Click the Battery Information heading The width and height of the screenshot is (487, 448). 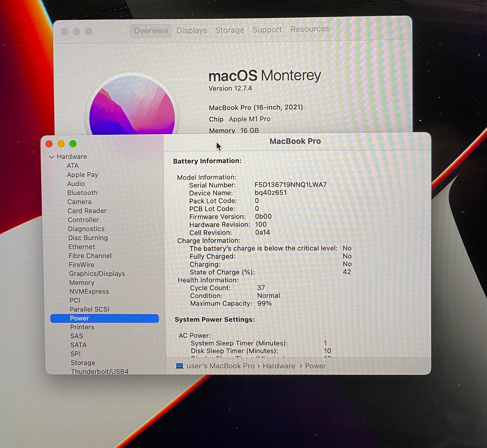[207, 161]
